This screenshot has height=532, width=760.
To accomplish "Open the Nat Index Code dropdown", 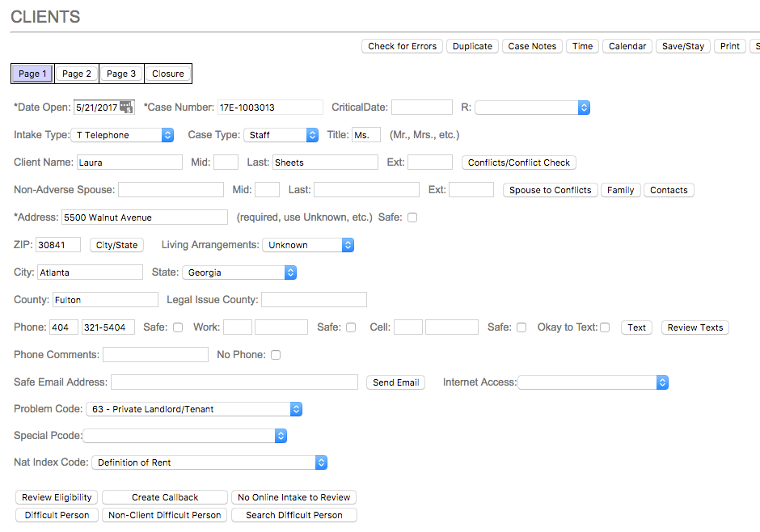I will (209, 462).
